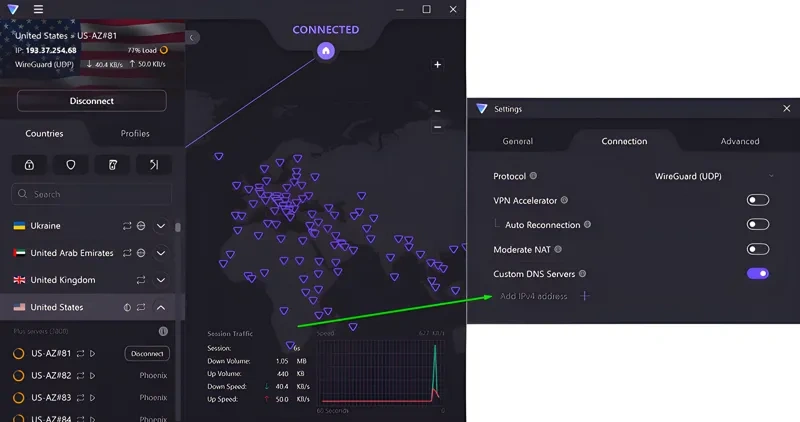
Task: Select the Connection settings tab
Action: click(x=624, y=141)
